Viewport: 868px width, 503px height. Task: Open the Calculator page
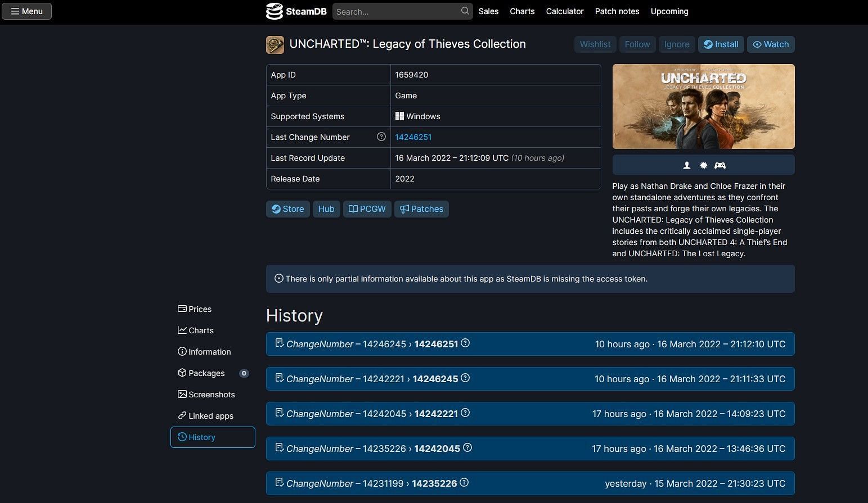565,11
